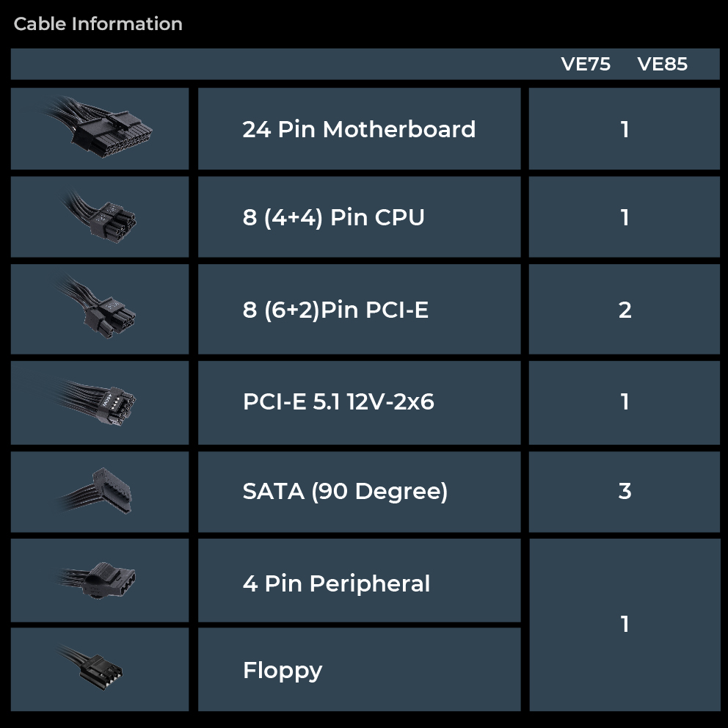The image size is (728, 728).
Task: Click the 8 (6+2) Pin PCI-E connector image
Action: tap(101, 309)
